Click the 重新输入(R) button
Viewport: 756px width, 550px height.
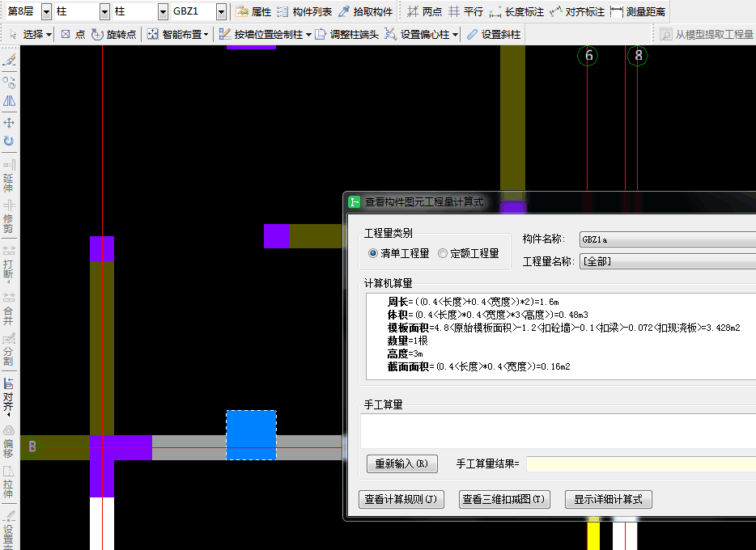[401, 463]
